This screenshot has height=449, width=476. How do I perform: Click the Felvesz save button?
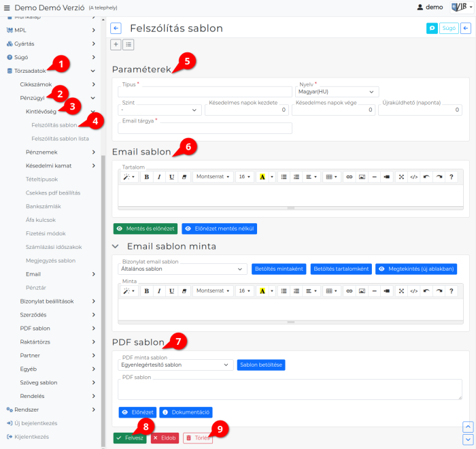tap(130, 438)
